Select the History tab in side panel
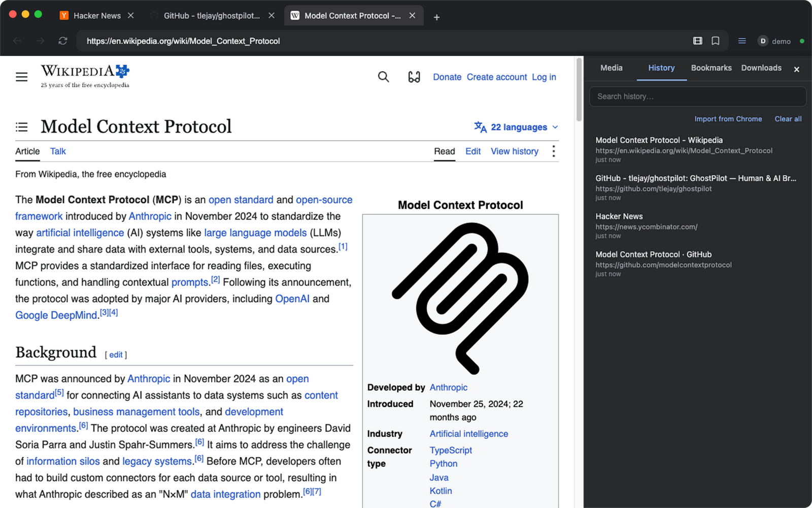This screenshot has width=812, height=508. pos(661,68)
